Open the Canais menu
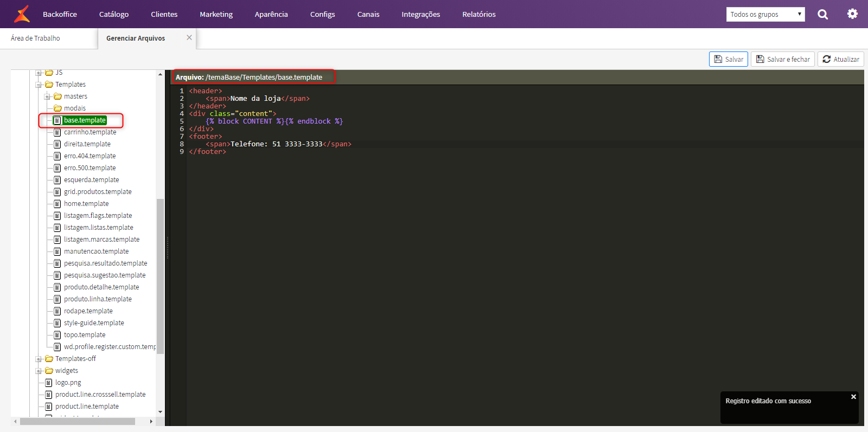 [x=368, y=14]
